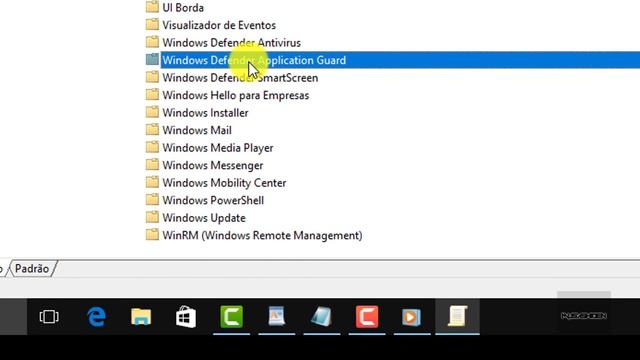The image size is (640, 360).
Task: Select the Group Policy editor taskbar icon
Action: point(458,316)
